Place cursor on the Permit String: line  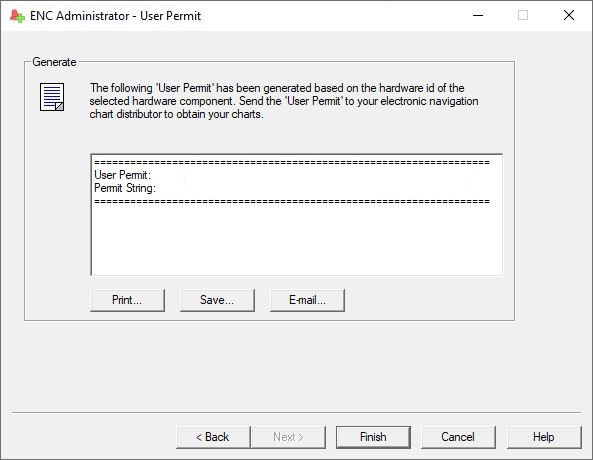pyautogui.click(x=125, y=188)
